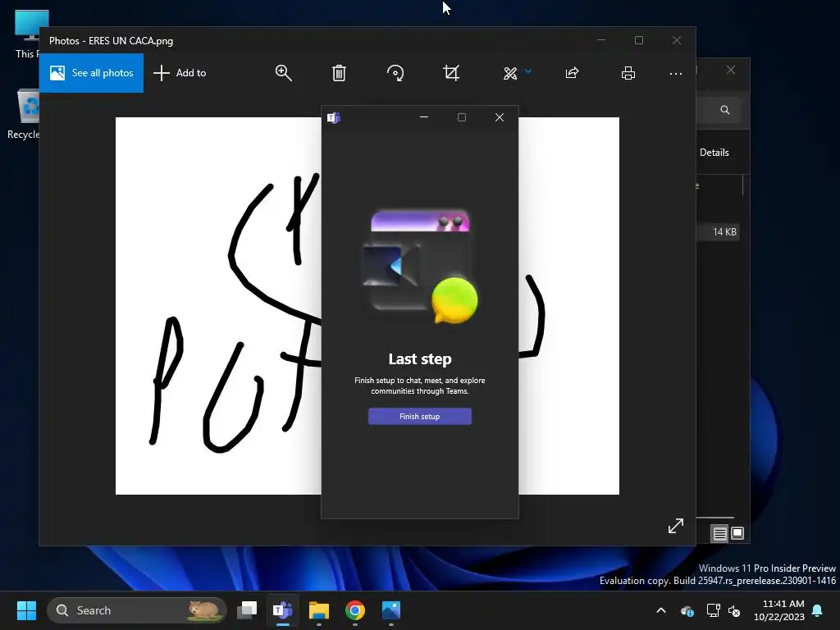Image resolution: width=840 pixels, height=630 pixels.
Task: Select the Crop tool in Photos
Action: tap(451, 73)
